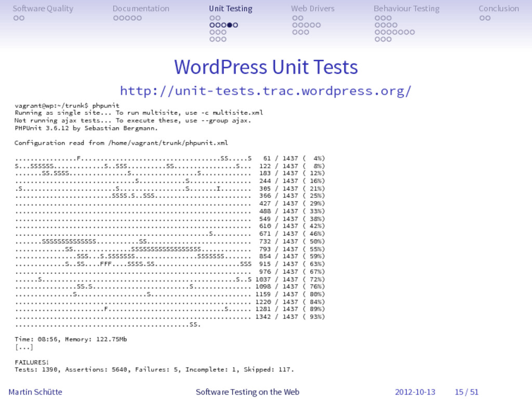Click the page counter 15 / 51
This screenshot has width=532, height=399.
point(467,392)
